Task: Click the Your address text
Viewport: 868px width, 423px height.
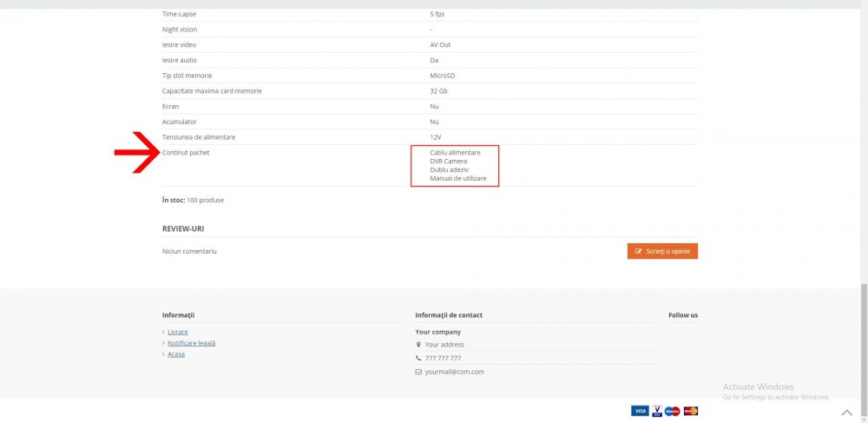Action: (444, 344)
